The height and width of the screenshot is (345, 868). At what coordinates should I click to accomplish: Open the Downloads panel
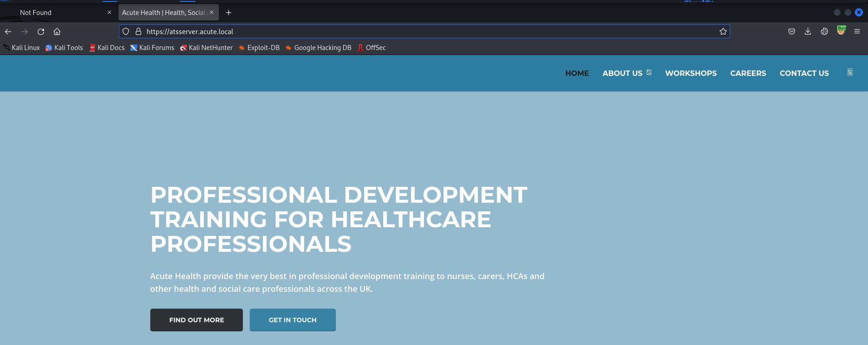point(808,32)
